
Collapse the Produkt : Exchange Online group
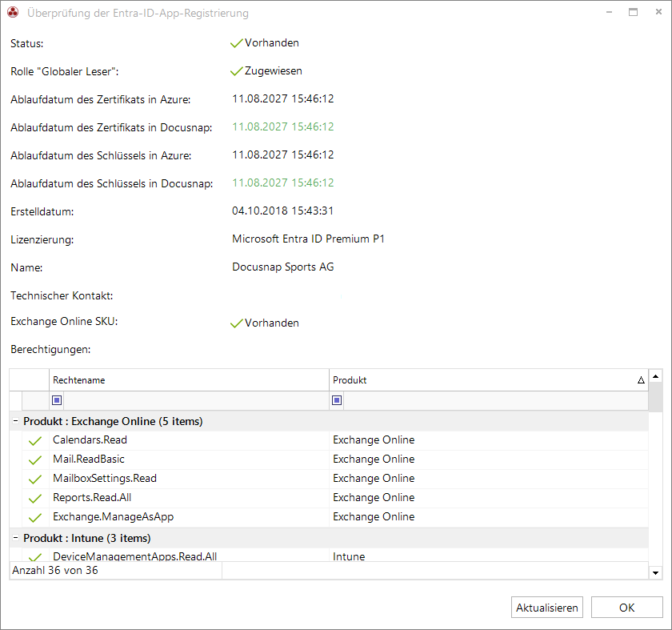tap(15, 421)
